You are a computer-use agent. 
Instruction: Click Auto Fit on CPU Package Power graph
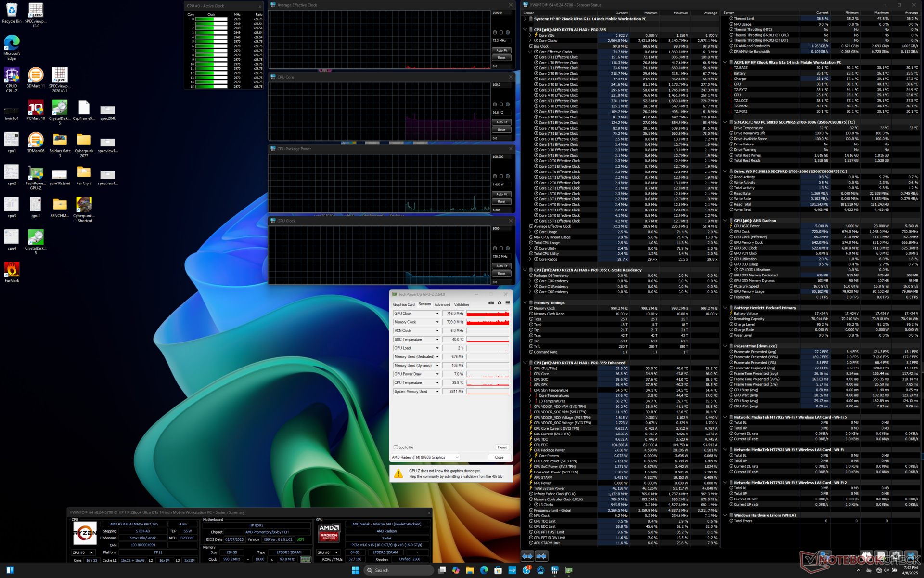click(501, 194)
